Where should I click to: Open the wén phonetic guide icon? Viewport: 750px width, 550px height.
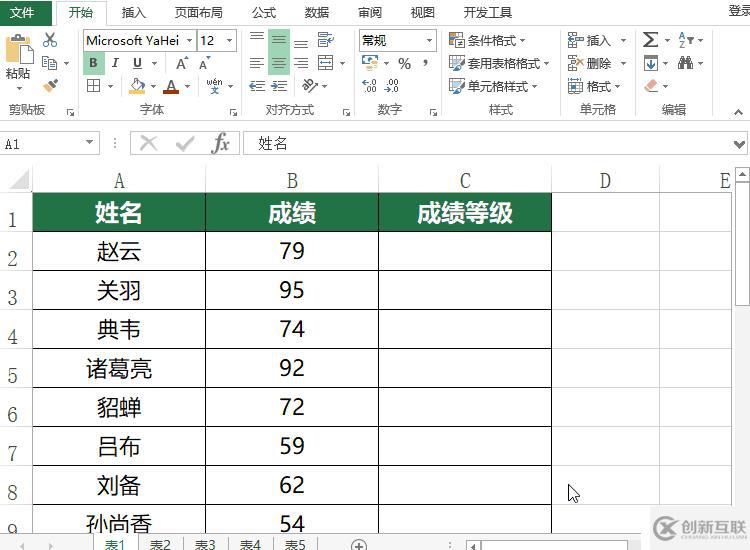point(214,86)
